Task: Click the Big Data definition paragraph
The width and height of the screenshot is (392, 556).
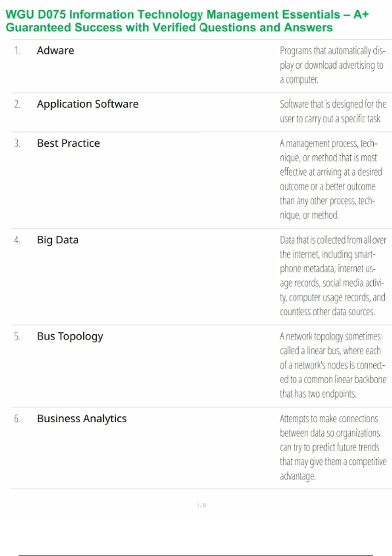Action: 333,276
